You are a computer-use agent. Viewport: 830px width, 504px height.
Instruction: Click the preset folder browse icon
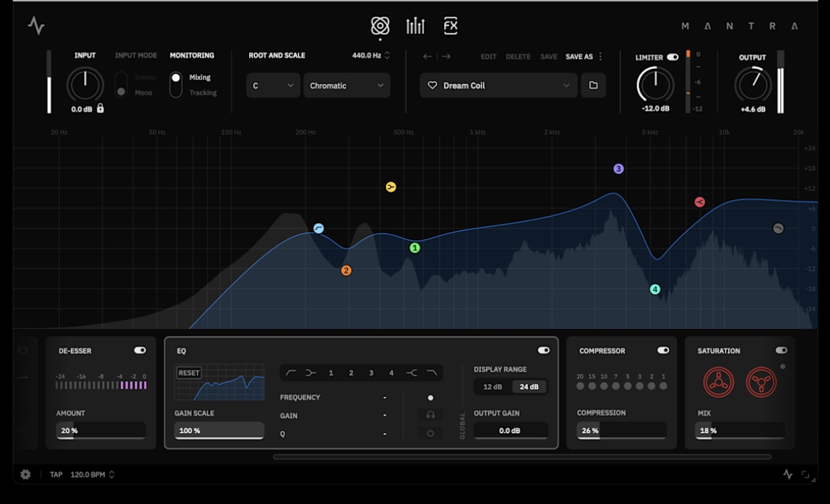pyautogui.click(x=593, y=85)
